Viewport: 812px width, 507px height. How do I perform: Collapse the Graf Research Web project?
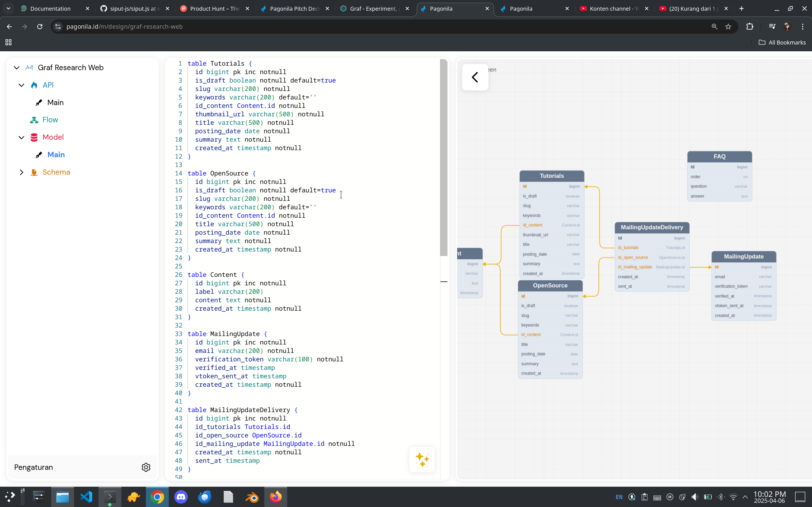tap(16, 68)
